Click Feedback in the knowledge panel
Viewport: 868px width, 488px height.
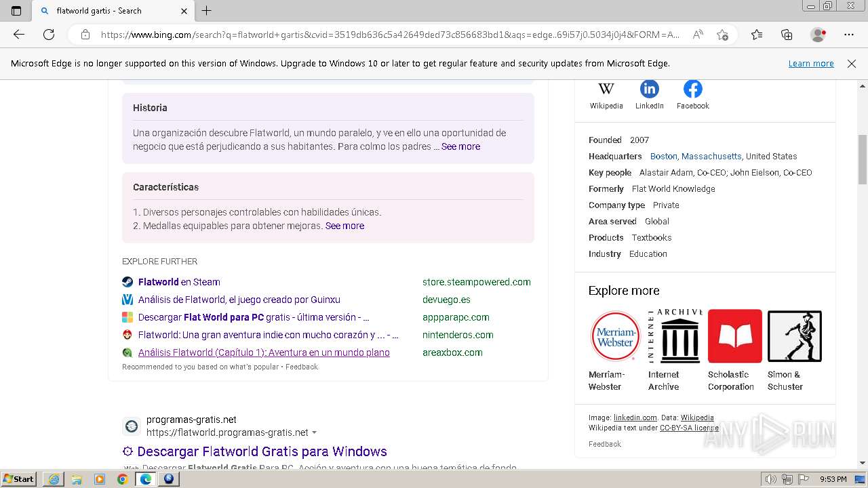605,444
